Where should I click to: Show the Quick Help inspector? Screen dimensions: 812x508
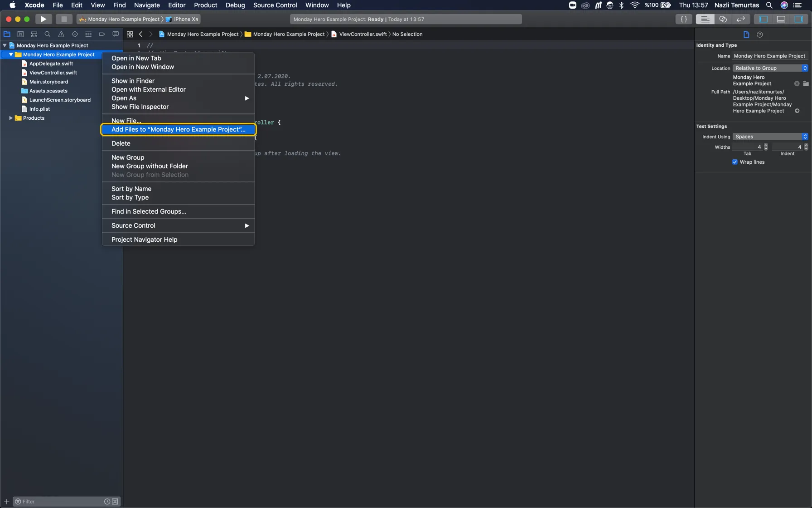(760, 34)
